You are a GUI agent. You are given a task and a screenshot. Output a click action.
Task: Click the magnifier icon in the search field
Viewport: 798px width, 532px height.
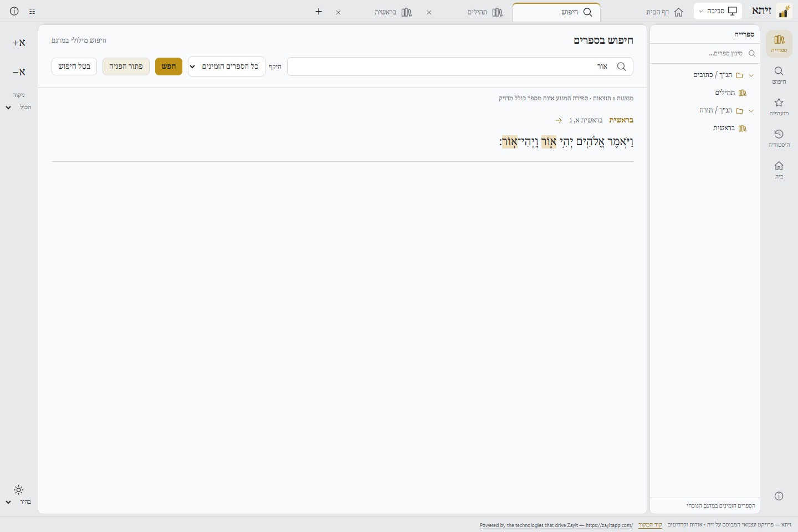pos(621,66)
